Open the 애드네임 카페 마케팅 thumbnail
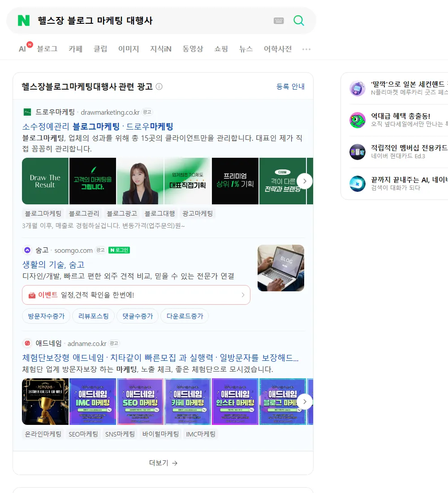 click(188, 402)
